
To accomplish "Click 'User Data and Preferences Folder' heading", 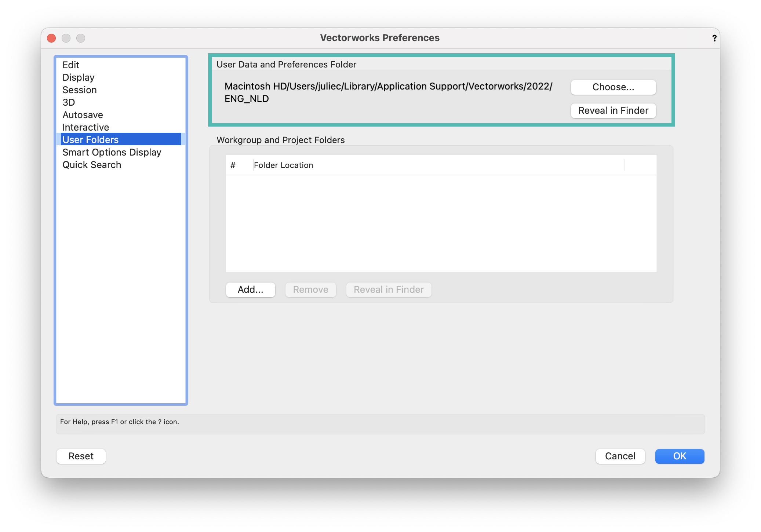I will click(287, 65).
